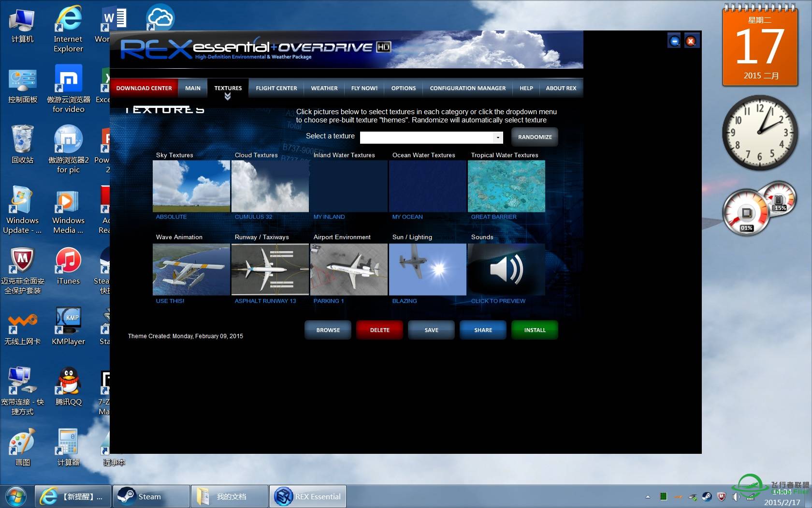Click the Save button

click(432, 330)
